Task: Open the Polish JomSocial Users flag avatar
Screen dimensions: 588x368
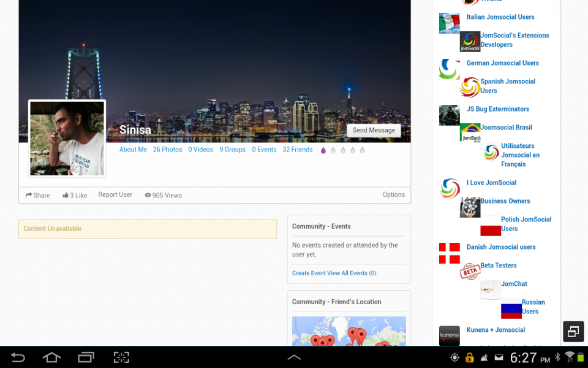Action: pos(491,226)
